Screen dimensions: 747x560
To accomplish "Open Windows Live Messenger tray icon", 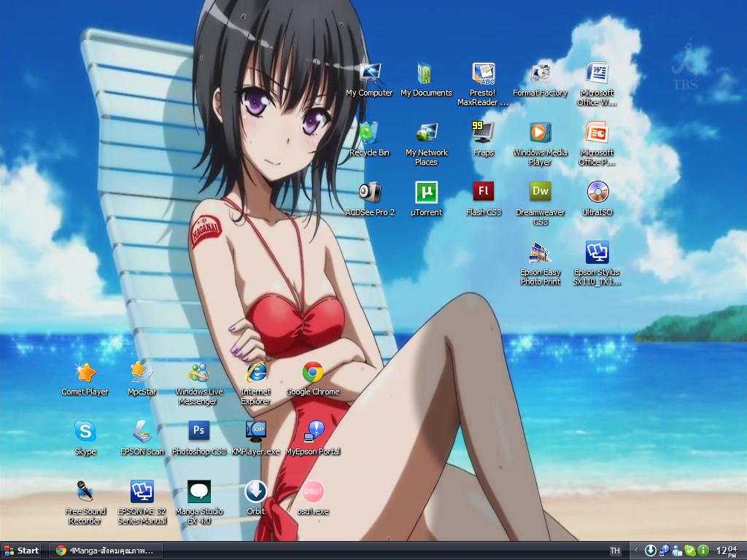I will (677, 551).
